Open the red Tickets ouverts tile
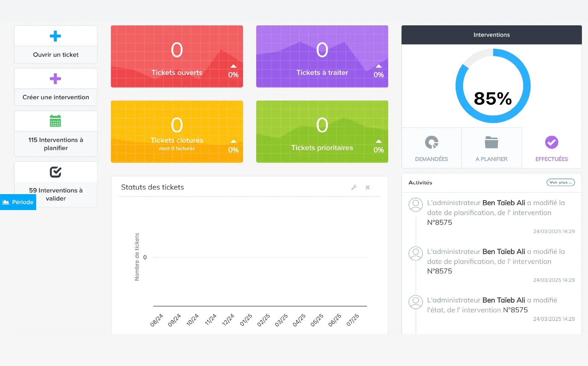This screenshot has height=366, width=588. 177,56
